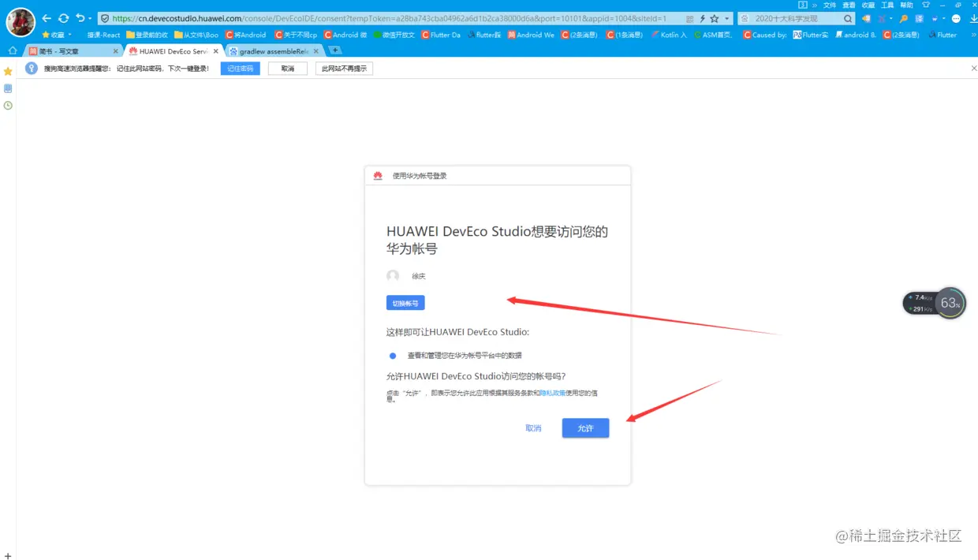Click the 徐庆 account avatar

pyautogui.click(x=393, y=276)
